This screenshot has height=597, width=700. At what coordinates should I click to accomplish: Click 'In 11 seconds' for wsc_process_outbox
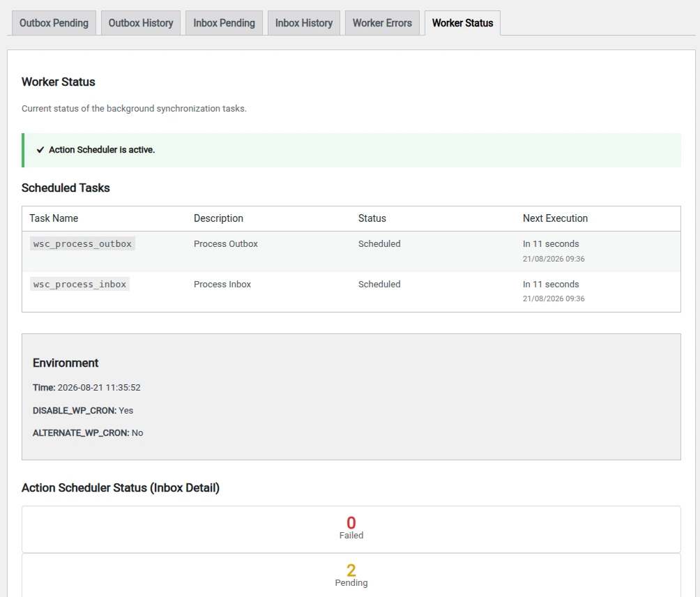coord(551,244)
